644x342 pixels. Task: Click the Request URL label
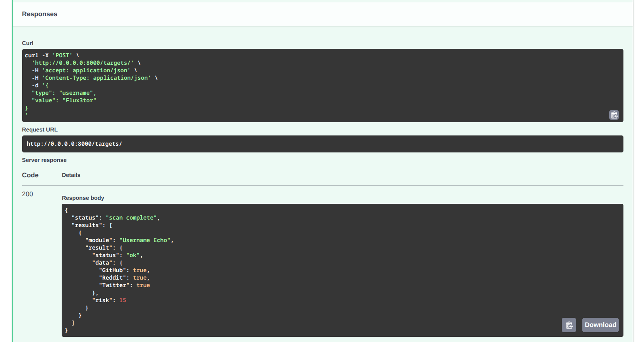[x=40, y=130]
